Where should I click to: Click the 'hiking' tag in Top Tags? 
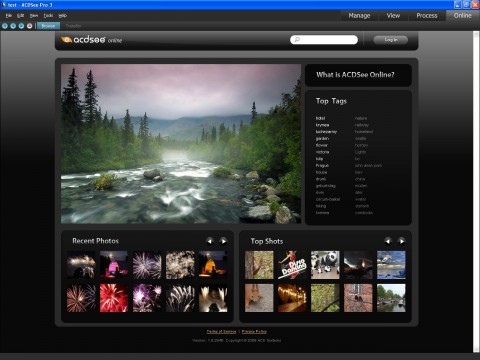coord(321,206)
